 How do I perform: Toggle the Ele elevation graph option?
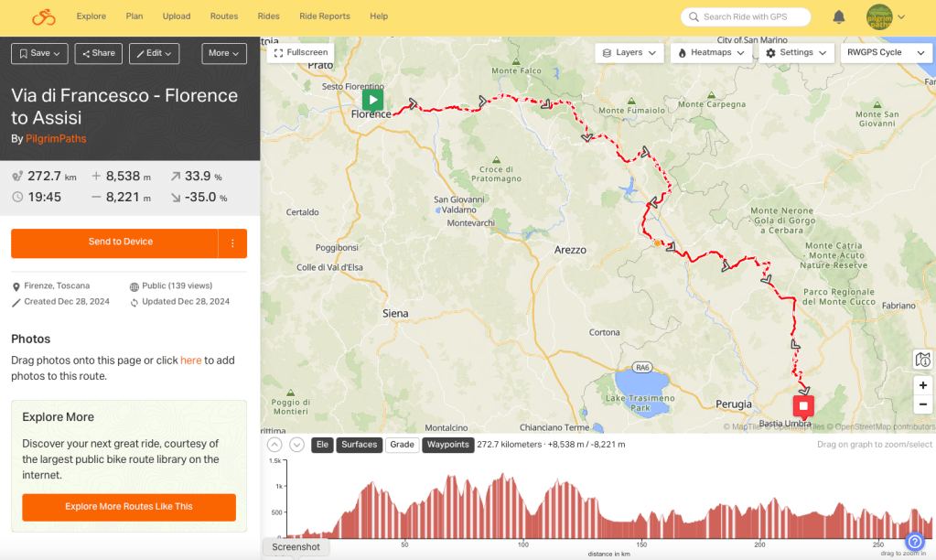(x=322, y=445)
